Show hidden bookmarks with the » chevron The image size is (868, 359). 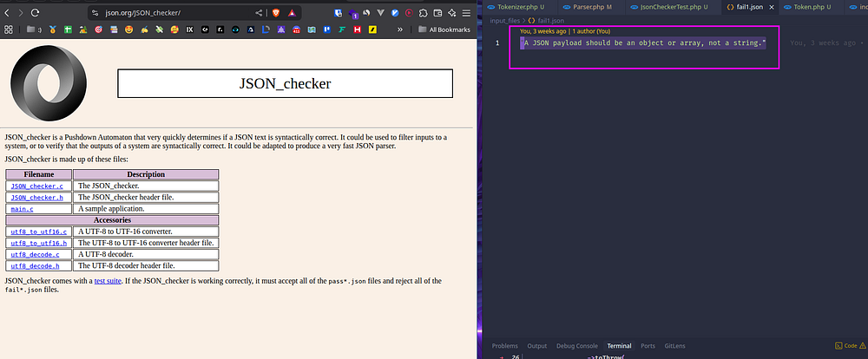coord(399,29)
